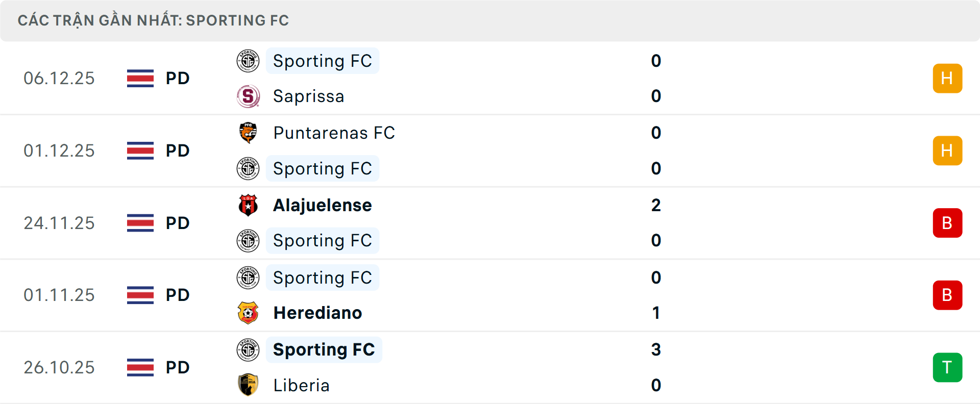
Task: Click the header CÁC TRẬN GẦN NHẤT: SPORTING FC
Action: tap(154, 20)
